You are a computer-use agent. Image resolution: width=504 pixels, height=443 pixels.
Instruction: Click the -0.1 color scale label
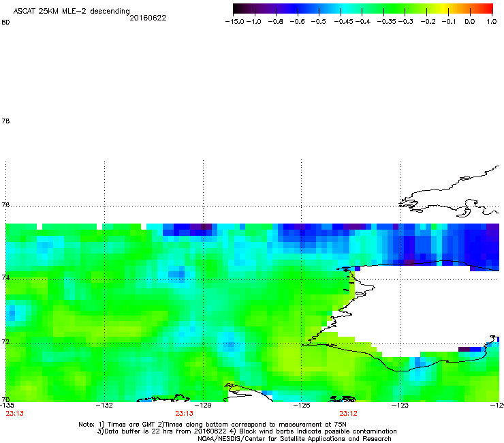tap(448, 22)
